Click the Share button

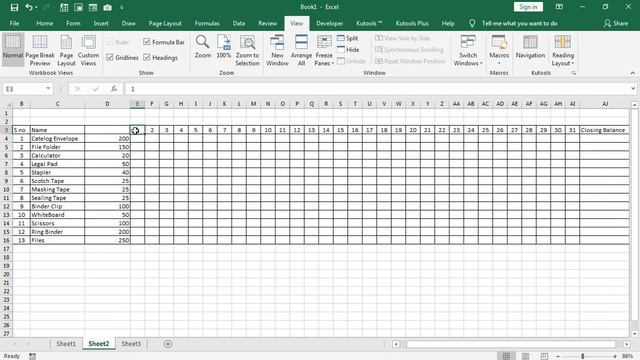616,24
